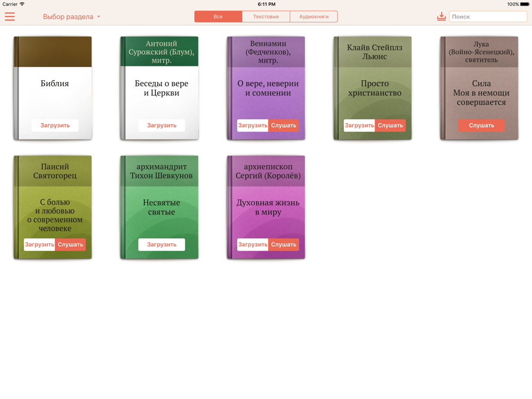Download Духовная жизнь в миру
532x399 pixels.
[253, 244]
